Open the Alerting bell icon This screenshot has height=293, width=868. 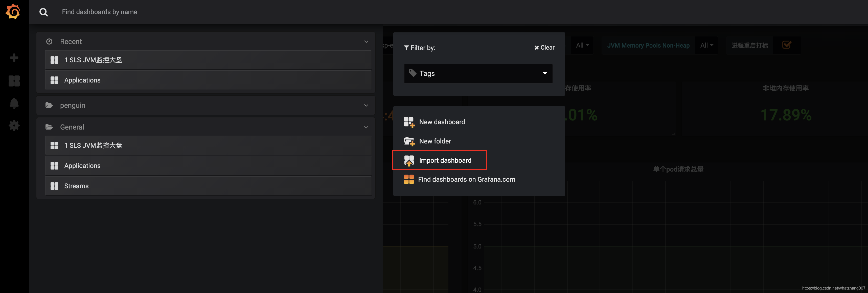[14, 103]
